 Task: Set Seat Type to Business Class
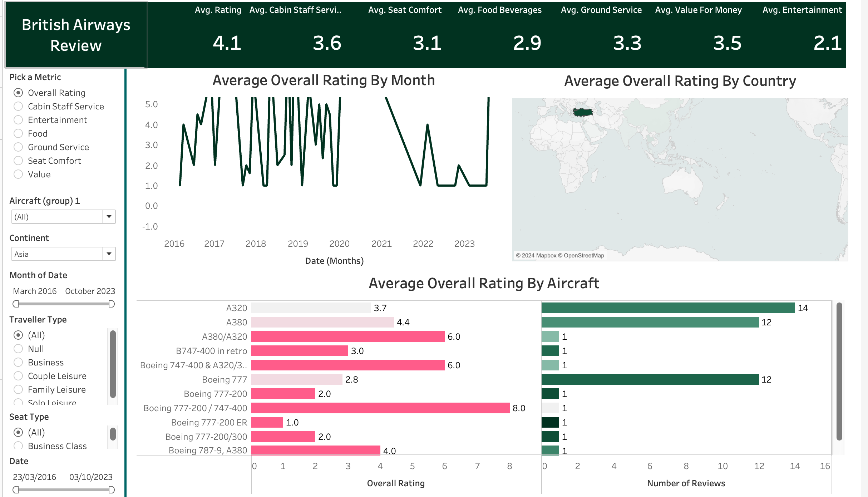(x=18, y=446)
